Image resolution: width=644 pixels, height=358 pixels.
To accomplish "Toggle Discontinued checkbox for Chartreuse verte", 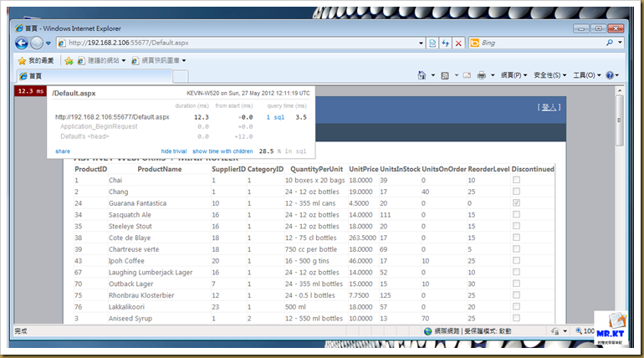I will pyautogui.click(x=516, y=248).
